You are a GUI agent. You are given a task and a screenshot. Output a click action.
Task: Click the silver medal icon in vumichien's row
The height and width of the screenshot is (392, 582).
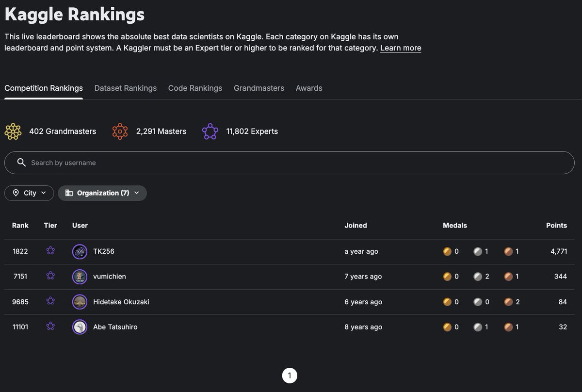(x=478, y=277)
